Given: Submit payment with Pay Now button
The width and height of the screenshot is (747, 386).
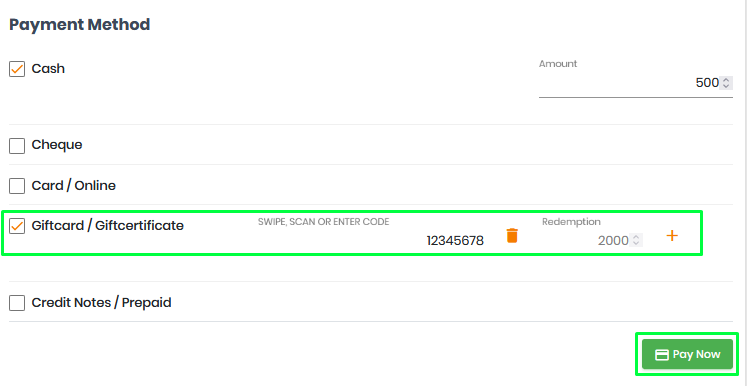Looking at the screenshot, I should click(x=687, y=354).
